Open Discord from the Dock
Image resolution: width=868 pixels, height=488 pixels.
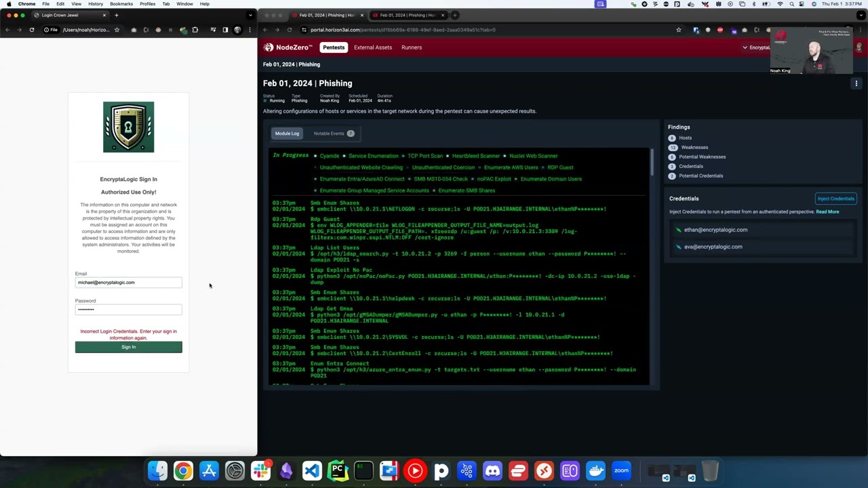[492, 470]
